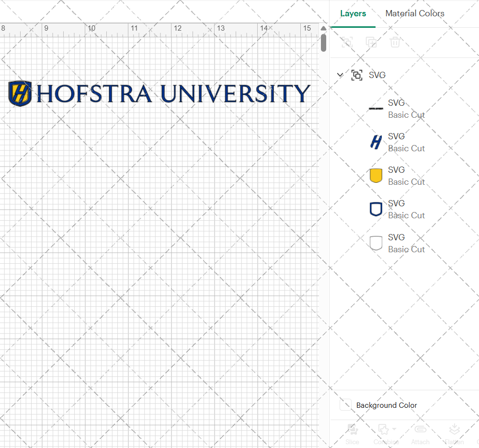Click the vertical canvas scrollbar thumb
The height and width of the screenshot is (448, 479).
point(323,43)
